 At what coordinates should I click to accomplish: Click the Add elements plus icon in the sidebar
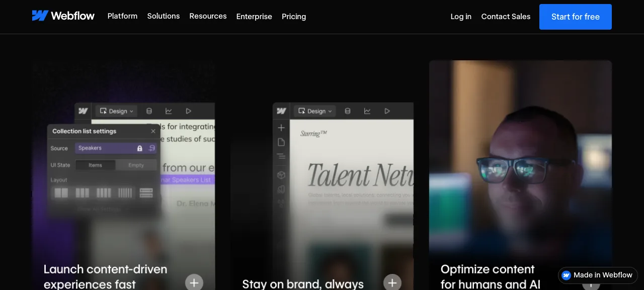(281, 128)
